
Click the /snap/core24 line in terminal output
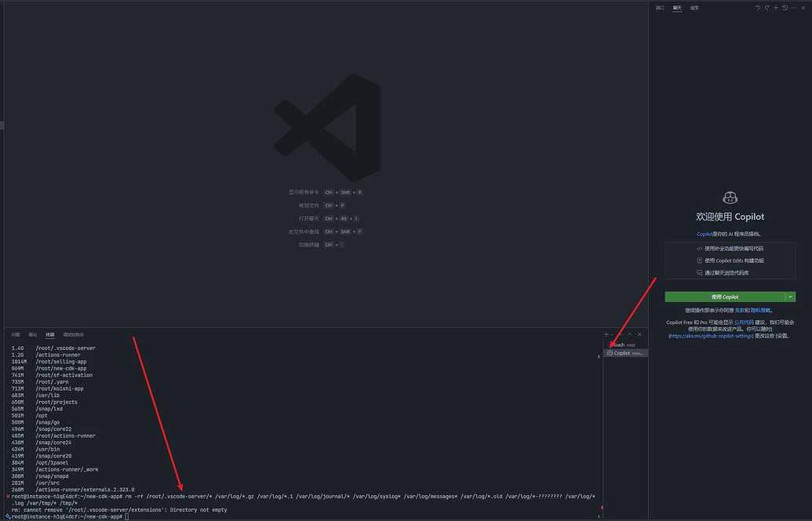click(x=42, y=443)
